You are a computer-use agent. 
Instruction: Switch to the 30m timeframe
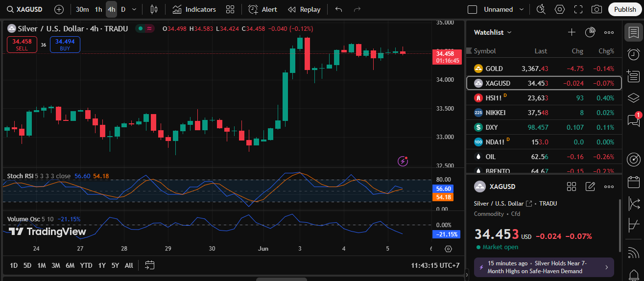[x=82, y=9]
